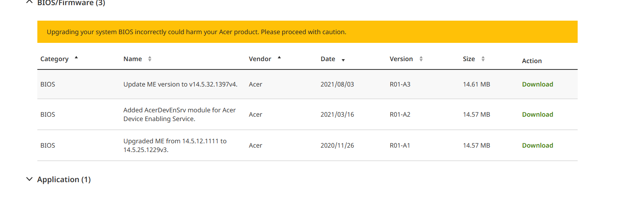The image size is (644, 204).
Task: Download BIOS version R01-A3
Action: tap(537, 84)
